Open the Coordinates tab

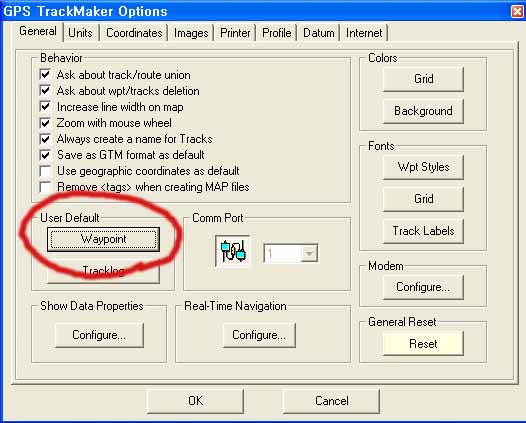(x=134, y=33)
